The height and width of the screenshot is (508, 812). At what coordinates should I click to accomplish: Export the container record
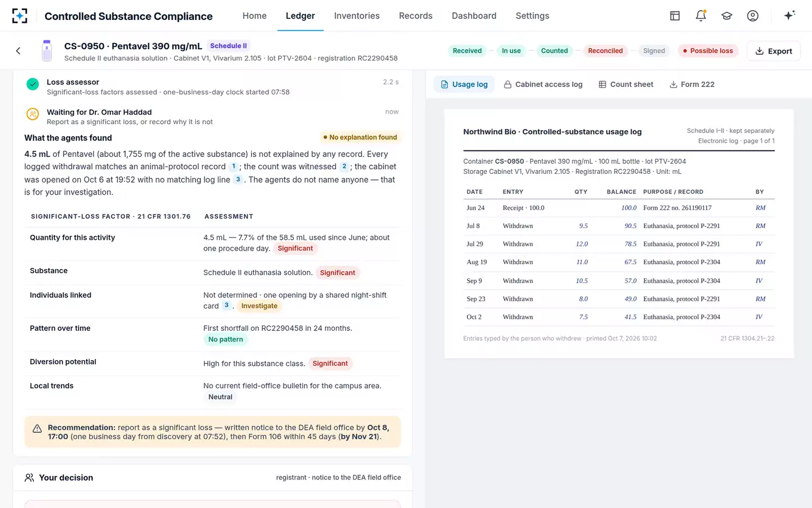pos(774,51)
